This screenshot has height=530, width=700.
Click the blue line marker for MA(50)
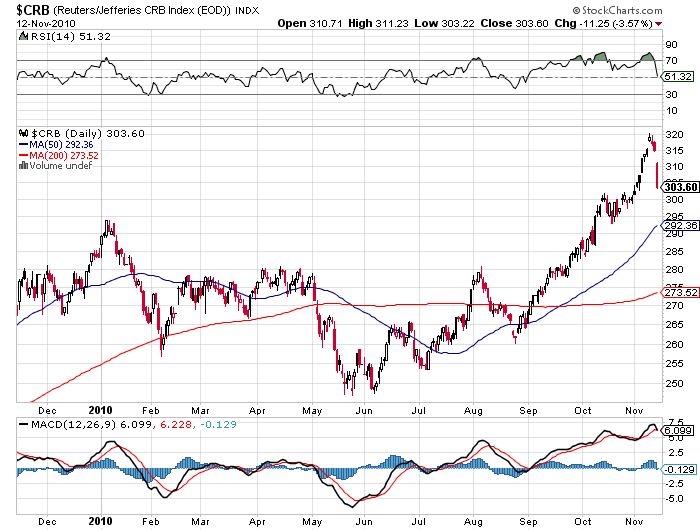tap(24, 144)
